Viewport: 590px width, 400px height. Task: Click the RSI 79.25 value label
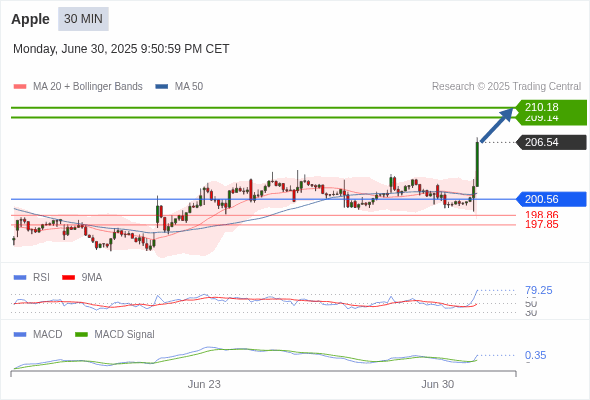[538, 290]
